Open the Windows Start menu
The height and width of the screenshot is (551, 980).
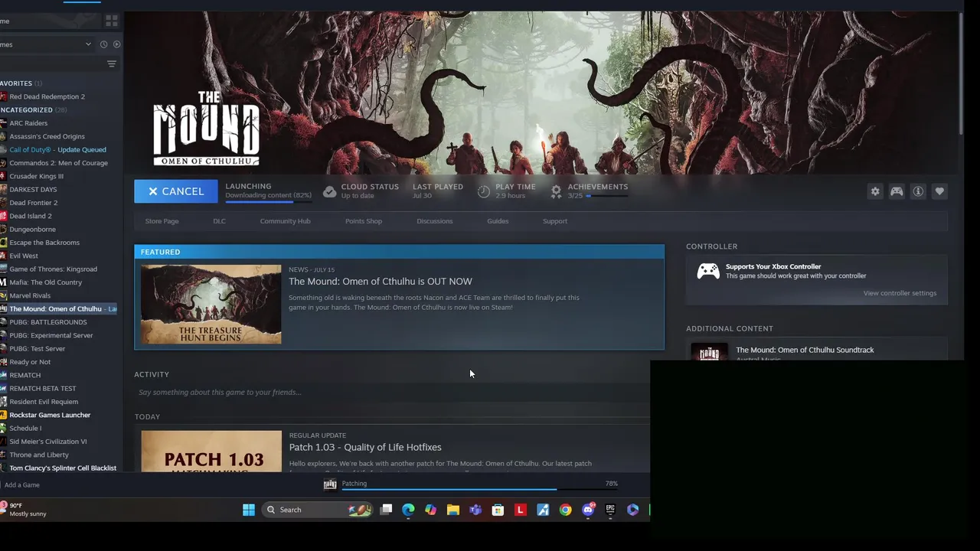pyautogui.click(x=249, y=510)
